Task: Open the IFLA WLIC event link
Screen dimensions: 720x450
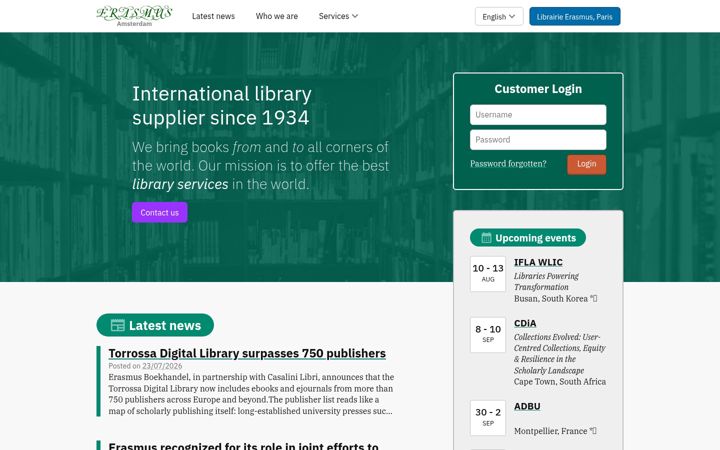Action: (538, 262)
